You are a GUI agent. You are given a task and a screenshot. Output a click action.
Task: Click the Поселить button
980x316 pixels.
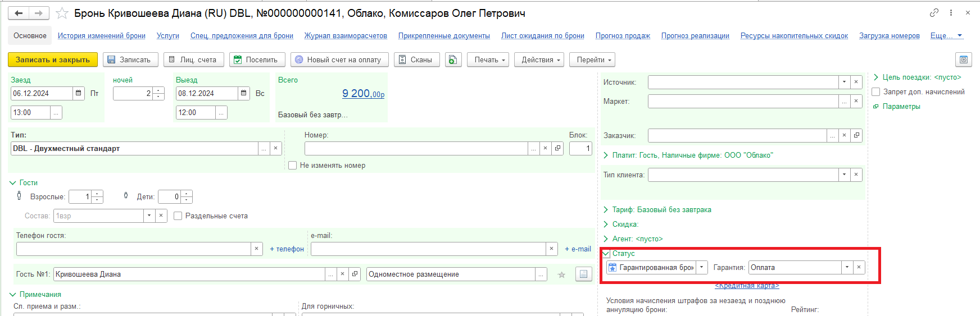pyautogui.click(x=256, y=59)
